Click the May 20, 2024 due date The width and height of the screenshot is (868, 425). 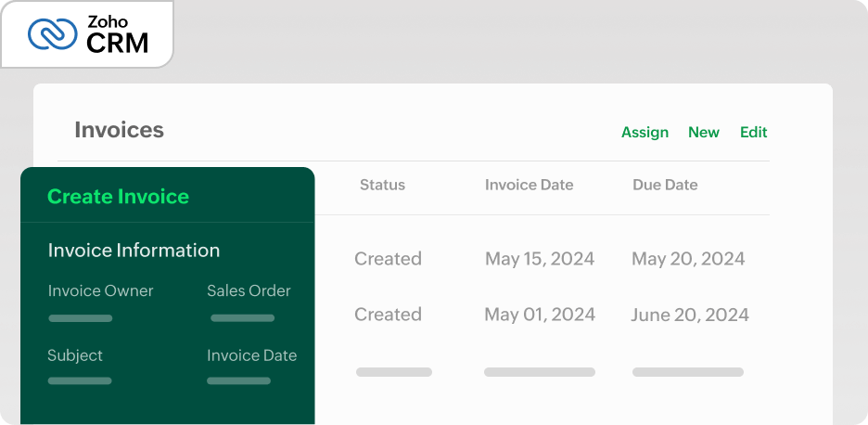[688, 259]
